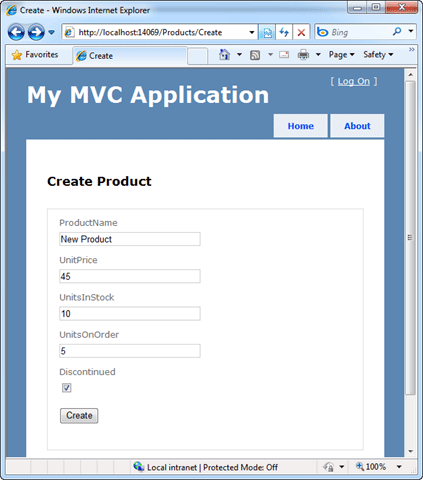Open the About navigation tab

click(x=357, y=126)
